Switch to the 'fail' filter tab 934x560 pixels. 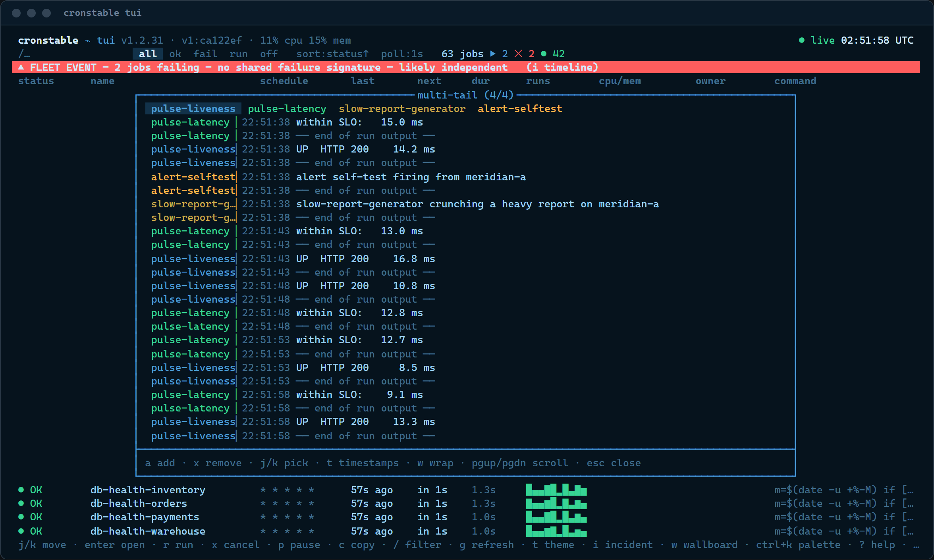[x=205, y=54]
